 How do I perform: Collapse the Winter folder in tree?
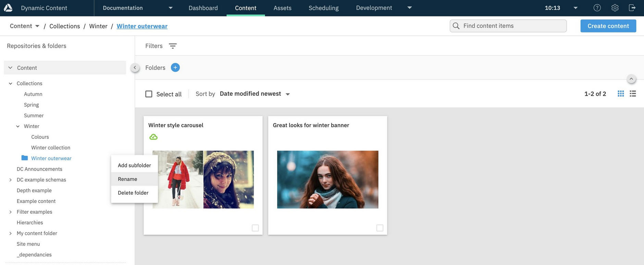(18, 127)
